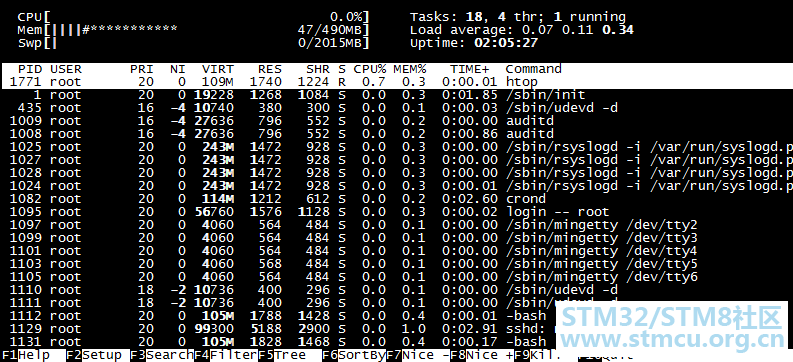Select the auditd process with PID 1009
The height and width of the screenshot is (362, 793).
(x=396, y=121)
